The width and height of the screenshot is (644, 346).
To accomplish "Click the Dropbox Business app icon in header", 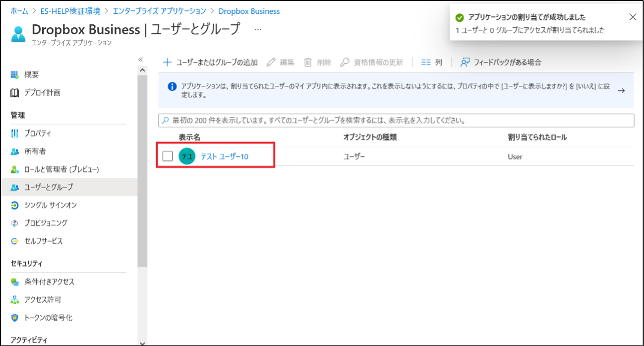I will point(18,34).
